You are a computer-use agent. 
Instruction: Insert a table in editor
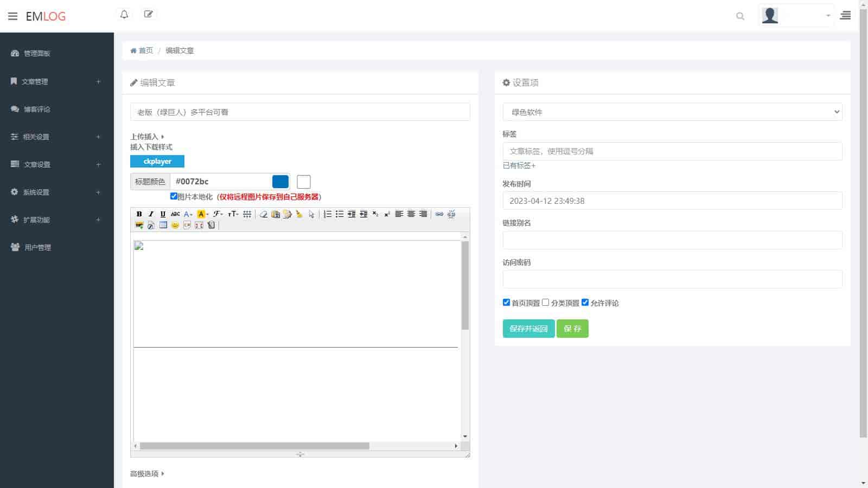tap(163, 225)
